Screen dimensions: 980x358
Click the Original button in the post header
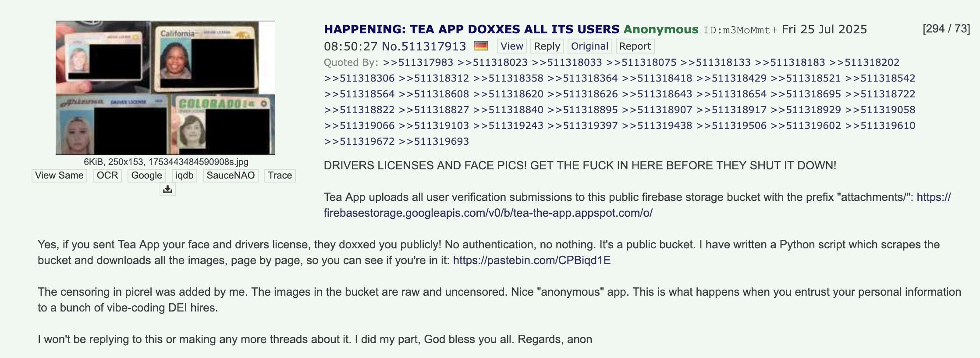(x=589, y=46)
